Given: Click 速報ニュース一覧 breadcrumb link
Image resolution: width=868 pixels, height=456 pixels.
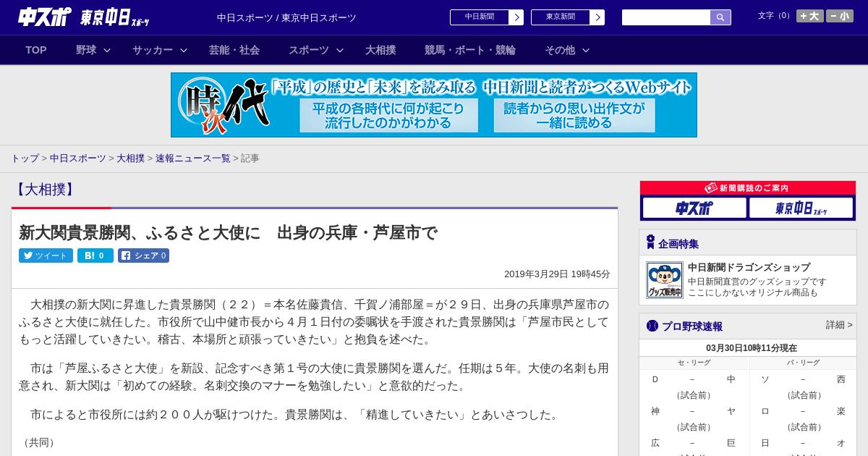Looking at the screenshot, I should tap(193, 158).
